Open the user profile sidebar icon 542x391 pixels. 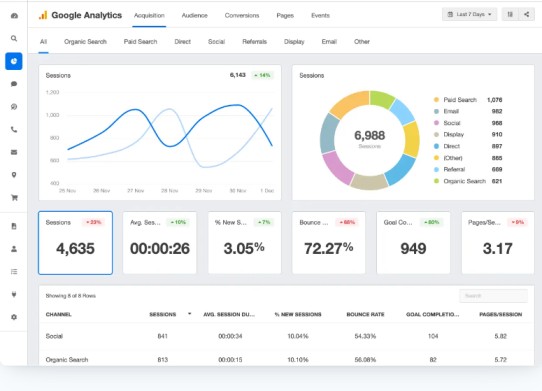tap(14, 249)
